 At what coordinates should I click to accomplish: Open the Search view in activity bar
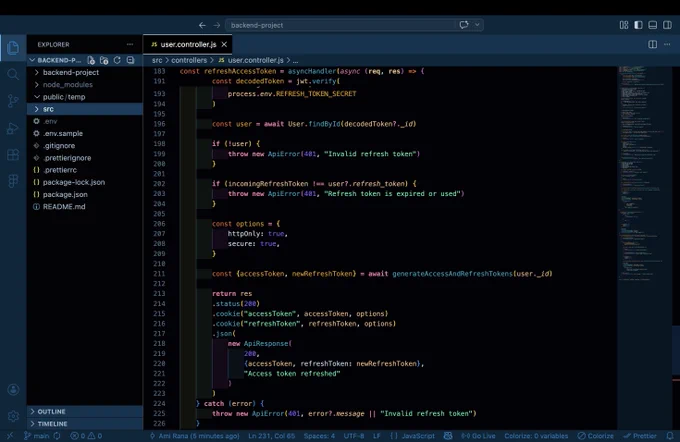point(13,75)
